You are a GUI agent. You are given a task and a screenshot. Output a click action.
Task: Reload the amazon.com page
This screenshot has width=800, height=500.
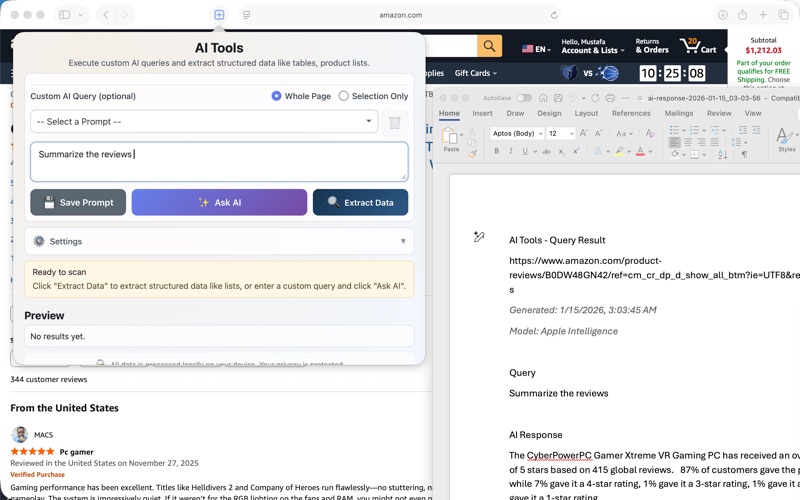pos(554,15)
